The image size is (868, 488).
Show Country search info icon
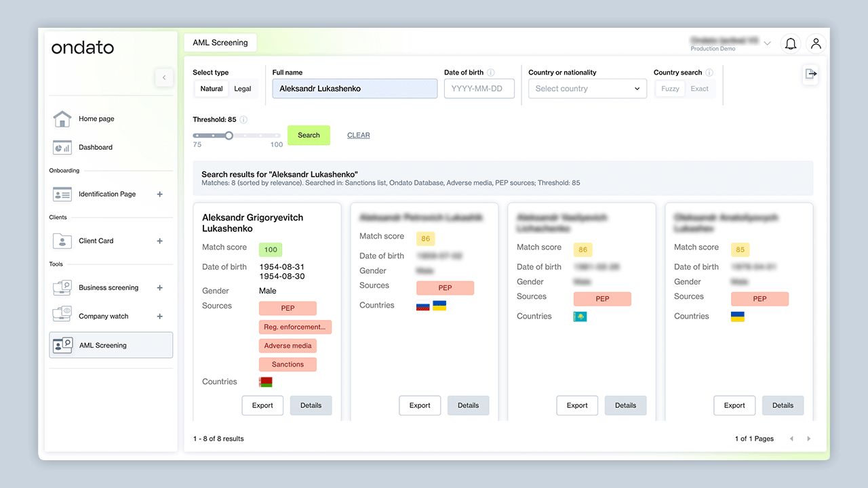point(709,73)
